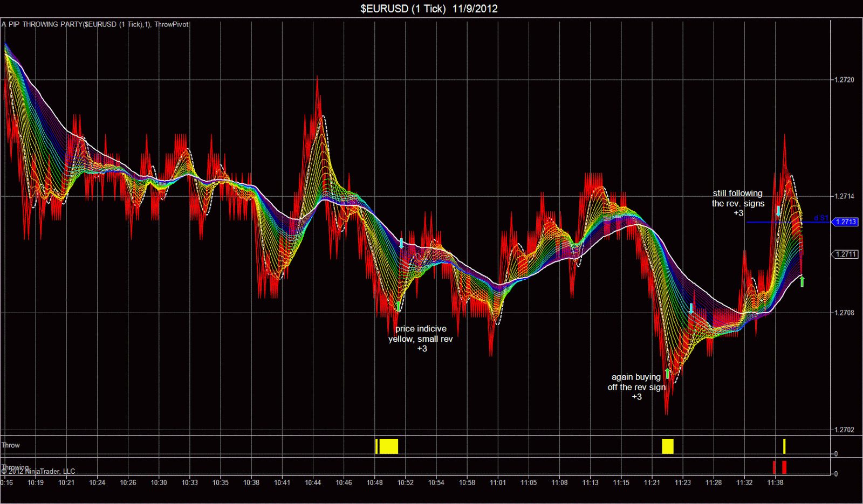Select the blue 'd S1' pivot label
This screenshot has height=504, width=863.
[821, 218]
